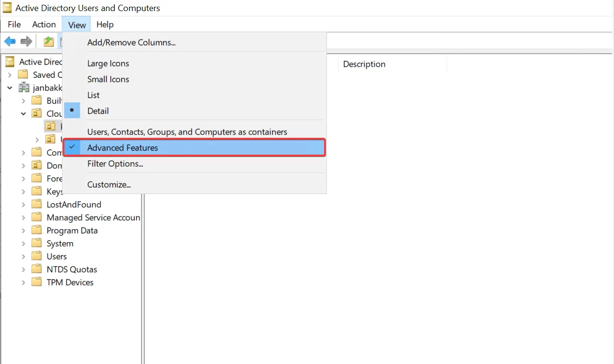Choose Customize from View menu
The width and height of the screenshot is (614, 364).
(x=195, y=184)
